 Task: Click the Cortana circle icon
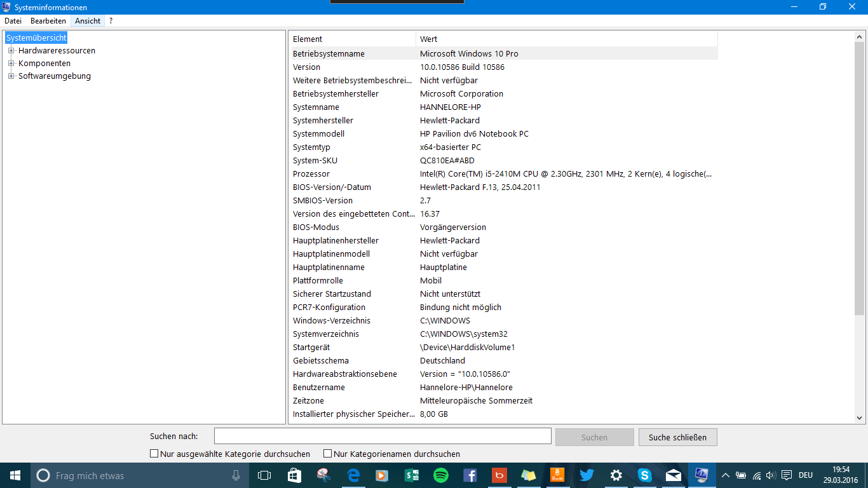pyautogui.click(x=43, y=475)
